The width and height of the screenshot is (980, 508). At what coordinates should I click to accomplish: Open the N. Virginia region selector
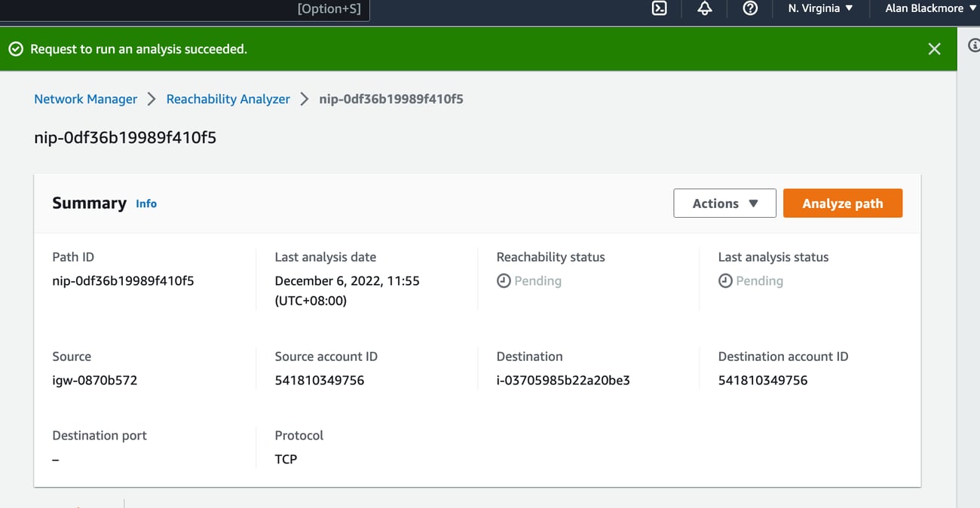[819, 8]
